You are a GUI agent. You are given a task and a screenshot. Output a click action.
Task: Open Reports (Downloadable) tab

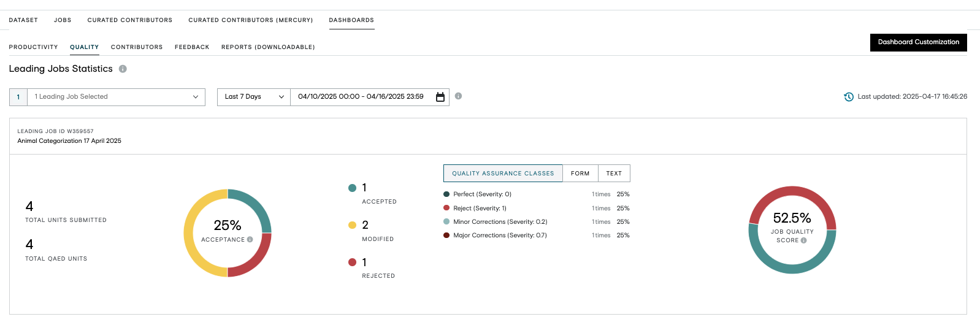268,47
